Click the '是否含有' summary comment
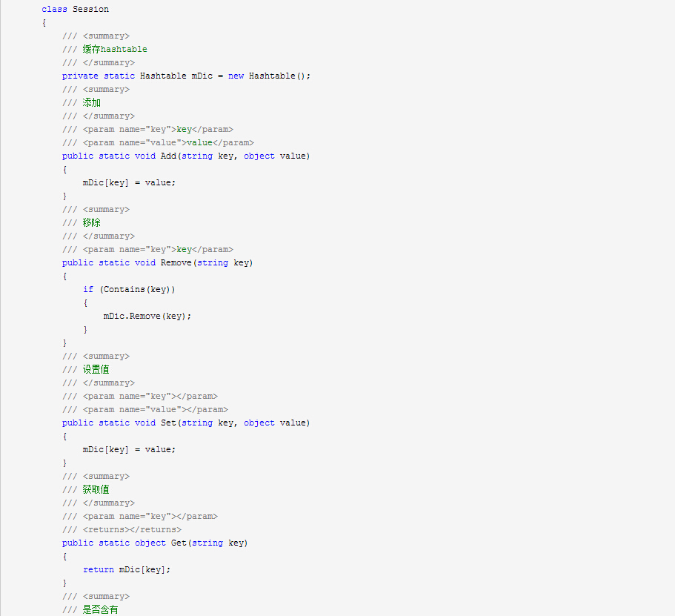 click(100, 610)
